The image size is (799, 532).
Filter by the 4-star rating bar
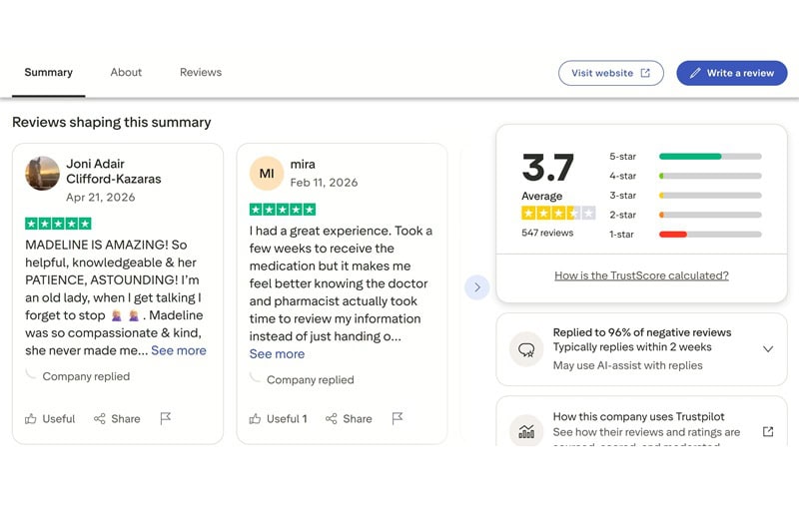pyautogui.click(x=710, y=176)
